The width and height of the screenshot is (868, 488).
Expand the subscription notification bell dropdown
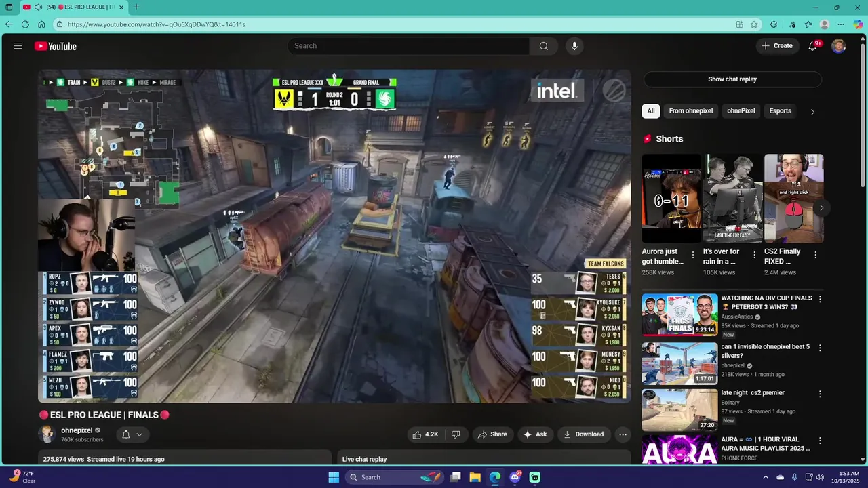(x=132, y=434)
